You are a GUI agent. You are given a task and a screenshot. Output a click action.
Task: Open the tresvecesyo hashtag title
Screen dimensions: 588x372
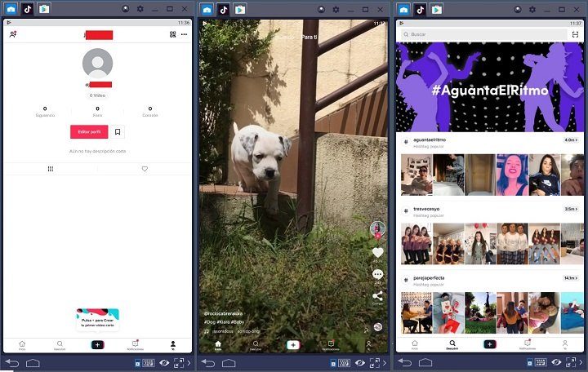426,209
